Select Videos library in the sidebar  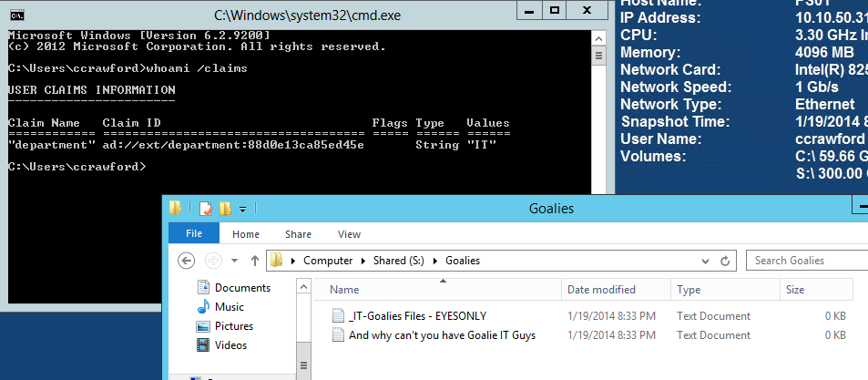click(x=231, y=345)
